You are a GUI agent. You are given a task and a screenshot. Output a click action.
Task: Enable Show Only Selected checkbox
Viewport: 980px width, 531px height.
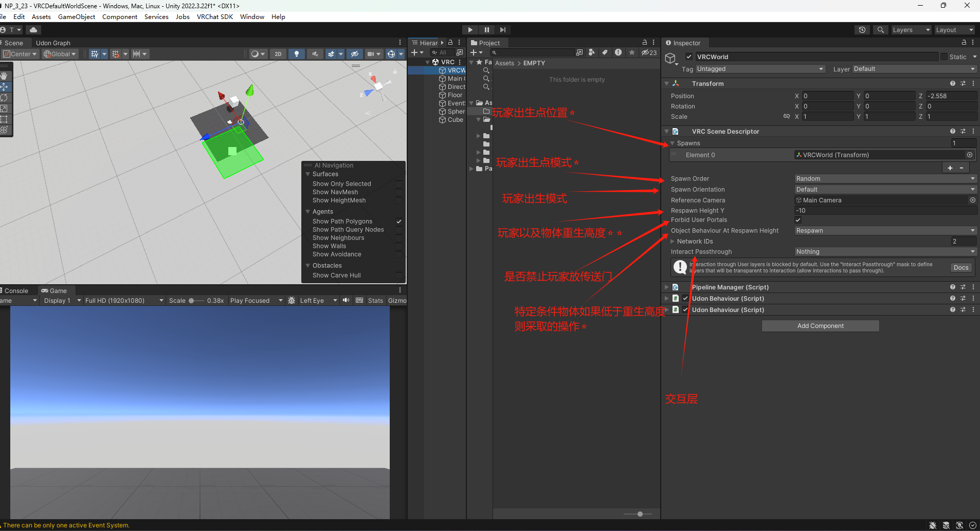pyautogui.click(x=399, y=184)
